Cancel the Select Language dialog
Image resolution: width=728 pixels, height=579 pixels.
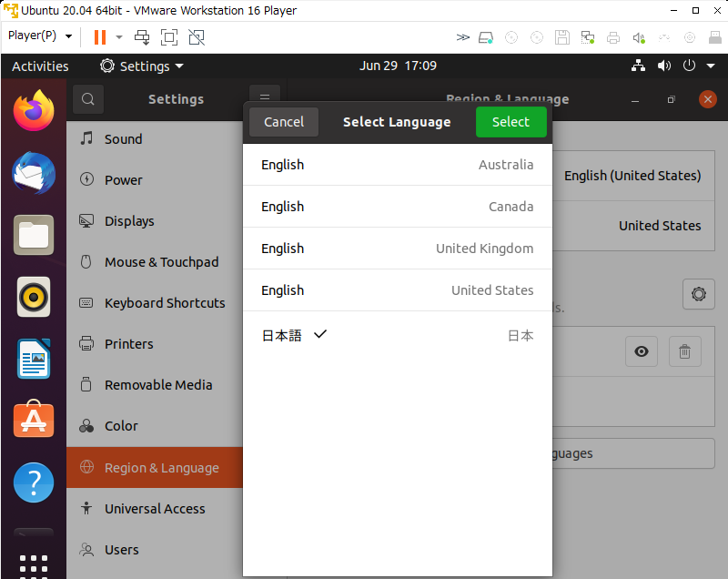point(284,122)
